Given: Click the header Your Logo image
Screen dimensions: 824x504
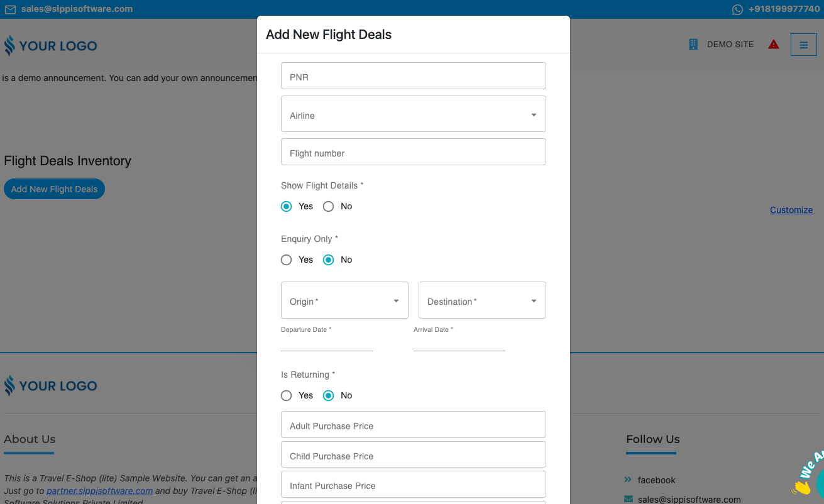Looking at the screenshot, I should 51,46.
